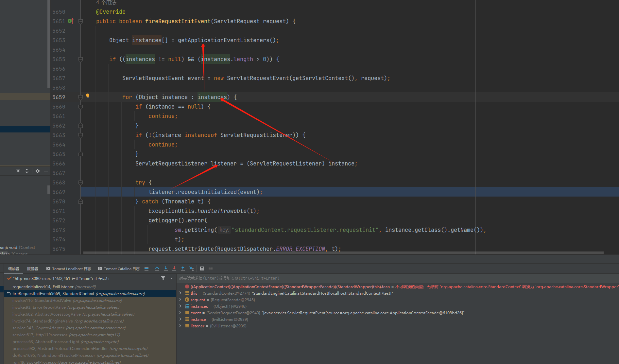
Task: Click getApplicationEventListeners() call on line 5653
Action: pyautogui.click(x=227, y=40)
